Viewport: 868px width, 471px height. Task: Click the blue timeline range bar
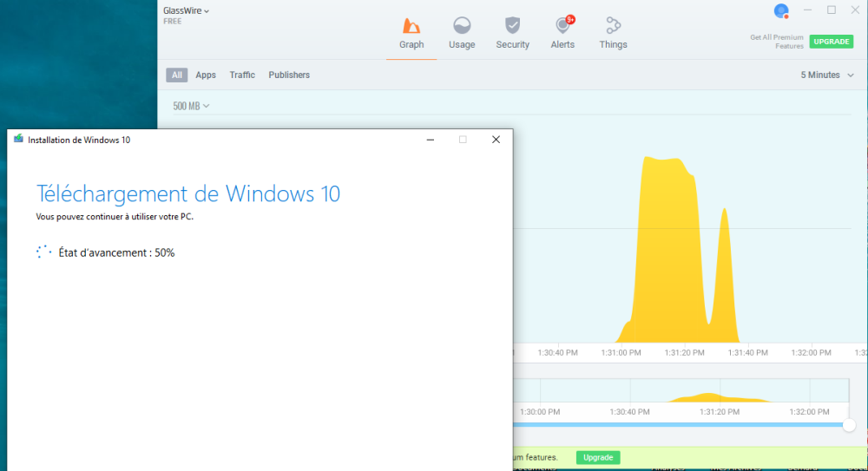(678, 425)
